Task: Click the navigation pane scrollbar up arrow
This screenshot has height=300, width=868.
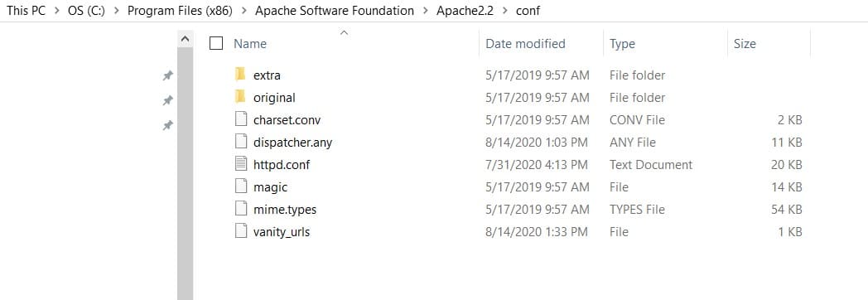Action: 185,39
